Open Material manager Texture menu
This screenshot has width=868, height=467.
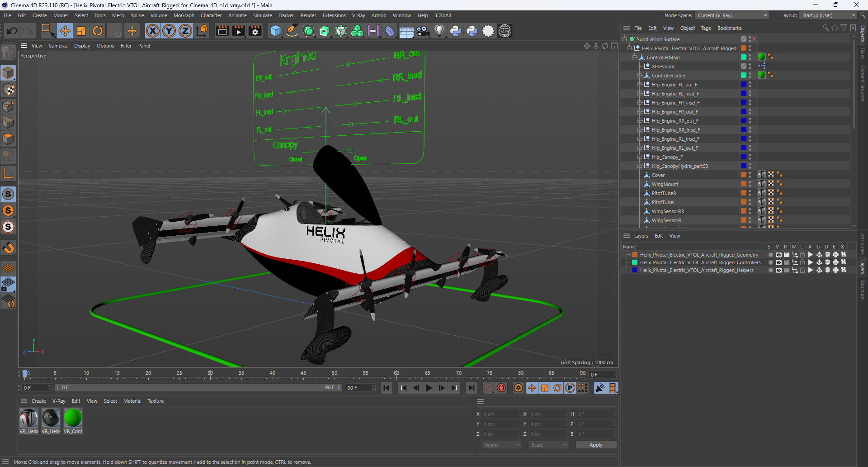156,401
